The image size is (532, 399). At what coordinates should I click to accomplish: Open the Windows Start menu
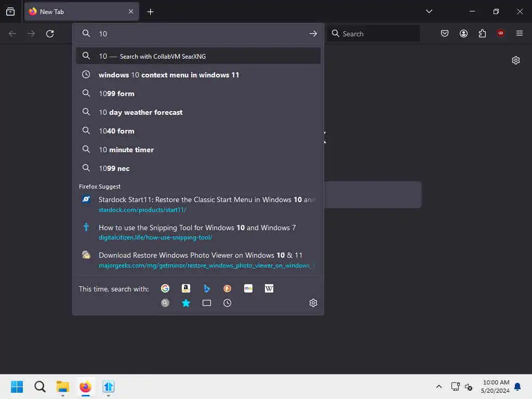pyautogui.click(x=17, y=387)
